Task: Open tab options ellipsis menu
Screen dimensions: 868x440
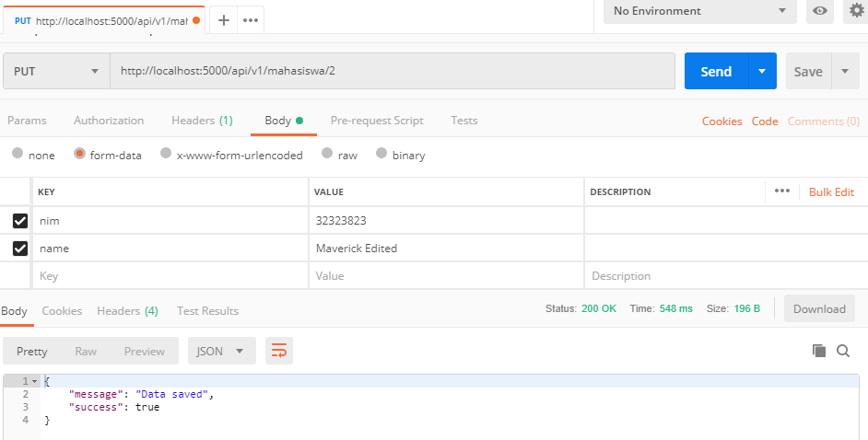Action: (x=251, y=20)
